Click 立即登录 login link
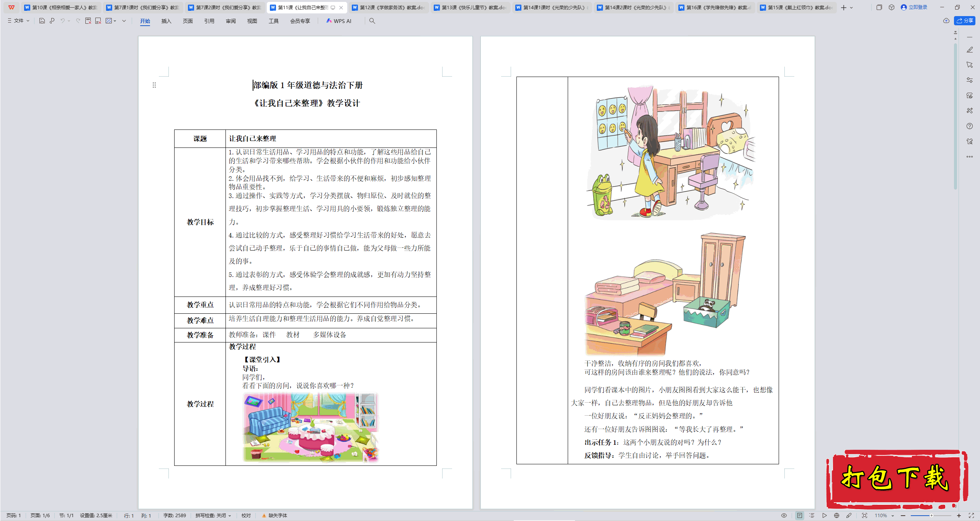 pyautogui.click(x=917, y=7)
